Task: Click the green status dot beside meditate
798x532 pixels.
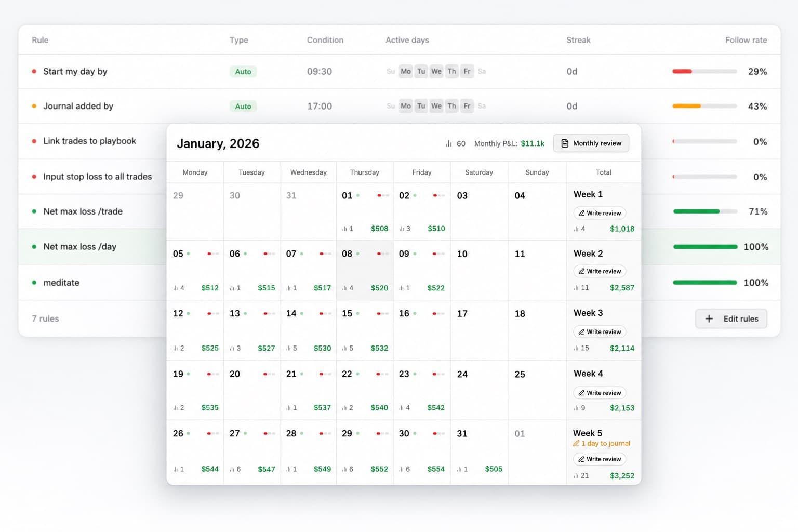Action: tap(34, 283)
